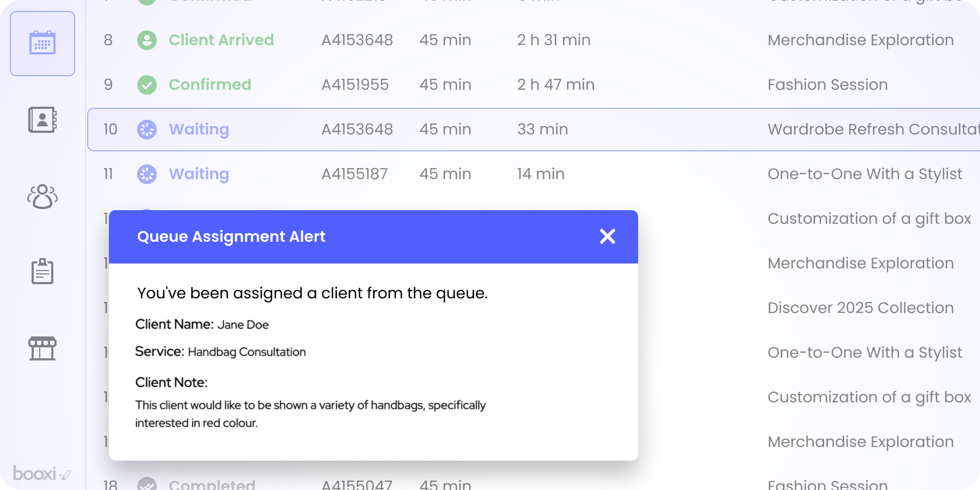980x490 pixels.
Task: Click Handbag Consultation service in alert
Action: pos(247,352)
